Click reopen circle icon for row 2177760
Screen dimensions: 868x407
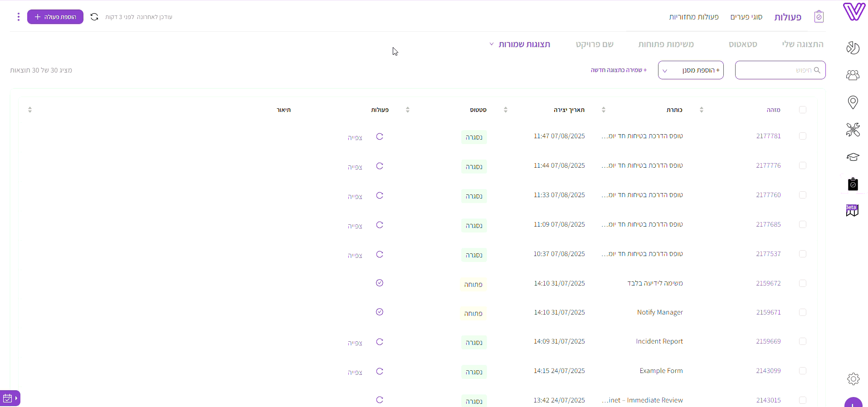pos(380,195)
